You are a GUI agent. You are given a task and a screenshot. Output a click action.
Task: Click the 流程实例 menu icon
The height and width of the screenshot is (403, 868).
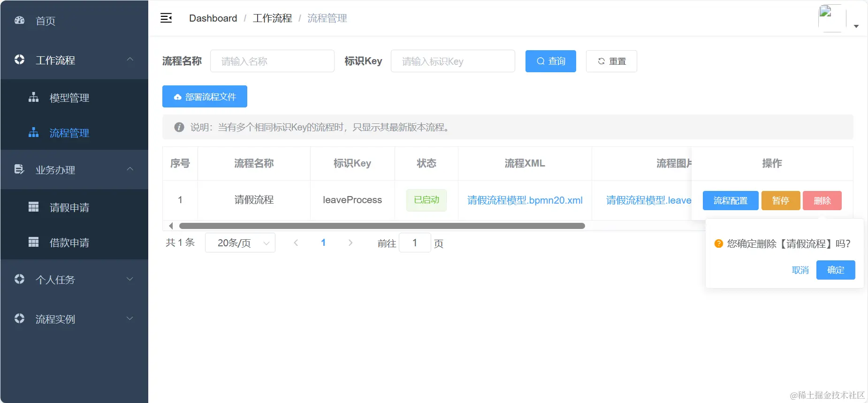coord(19,319)
